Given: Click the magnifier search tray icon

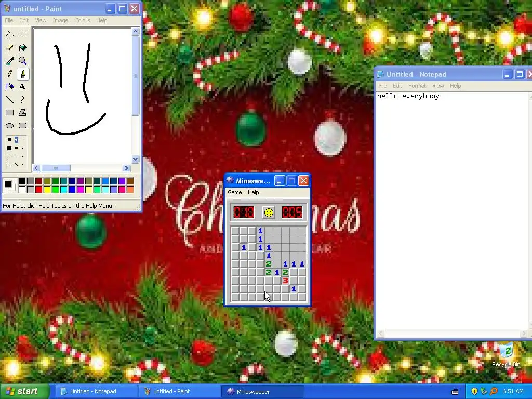Looking at the screenshot, I should click(494, 392).
